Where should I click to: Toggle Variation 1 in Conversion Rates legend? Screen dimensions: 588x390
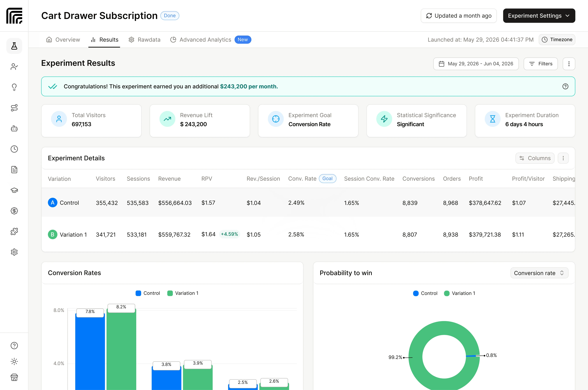(x=183, y=293)
